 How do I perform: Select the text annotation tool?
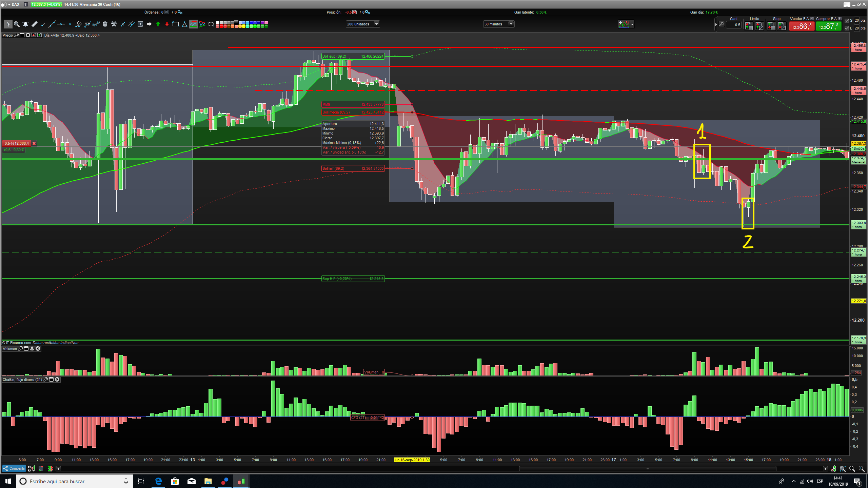[x=140, y=24]
